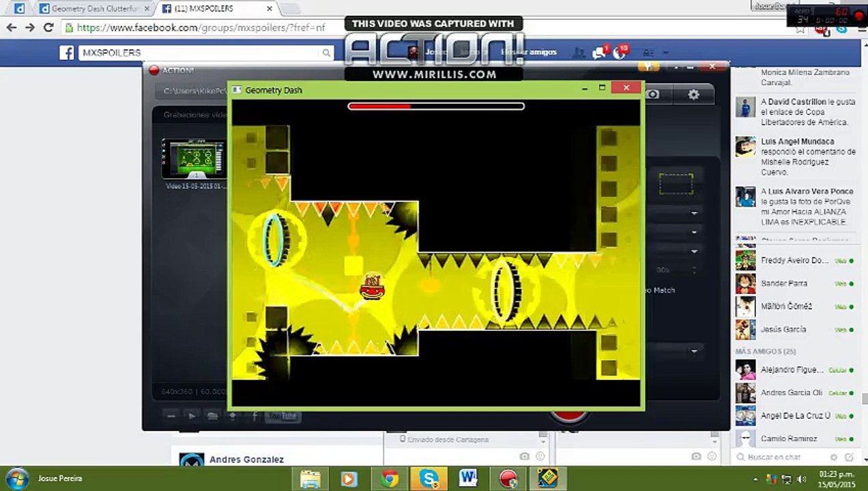Open Facebook notifications globe icon
This screenshot has height=491, width=868.
pos(620,53)
